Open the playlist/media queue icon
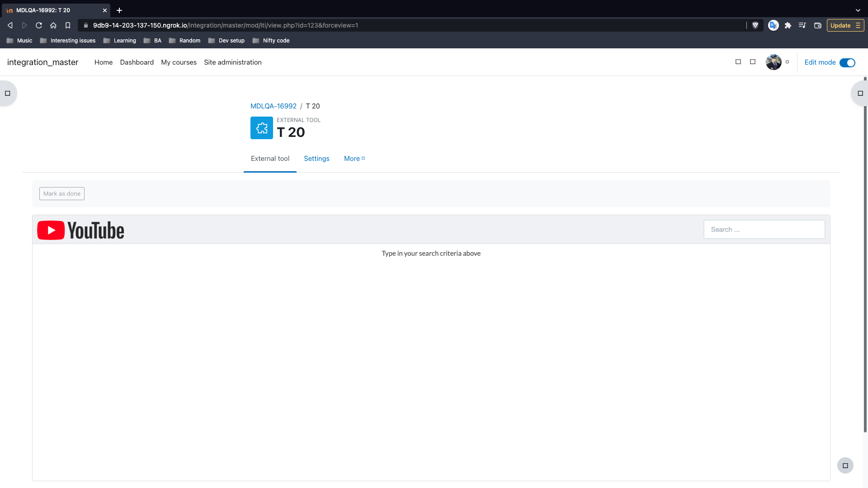868x488 pixels. pos(802,25)
